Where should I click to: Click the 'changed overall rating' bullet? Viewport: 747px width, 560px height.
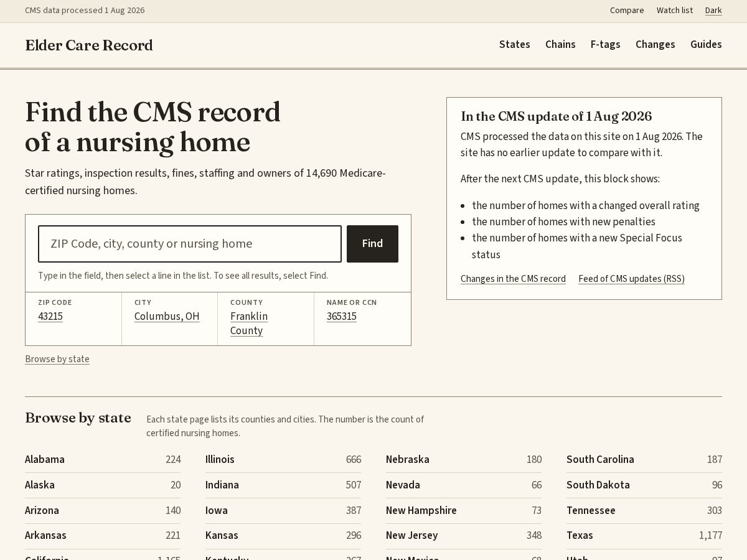[x=586, y=205]
